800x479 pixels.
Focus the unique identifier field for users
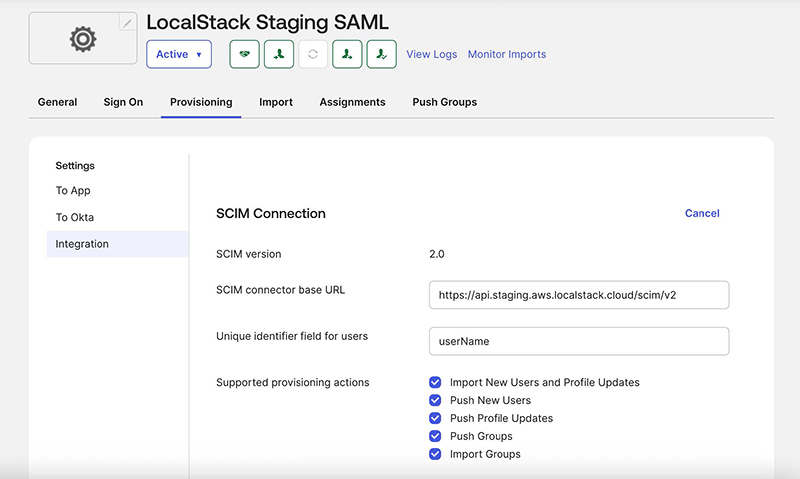(x=579, y=341)
